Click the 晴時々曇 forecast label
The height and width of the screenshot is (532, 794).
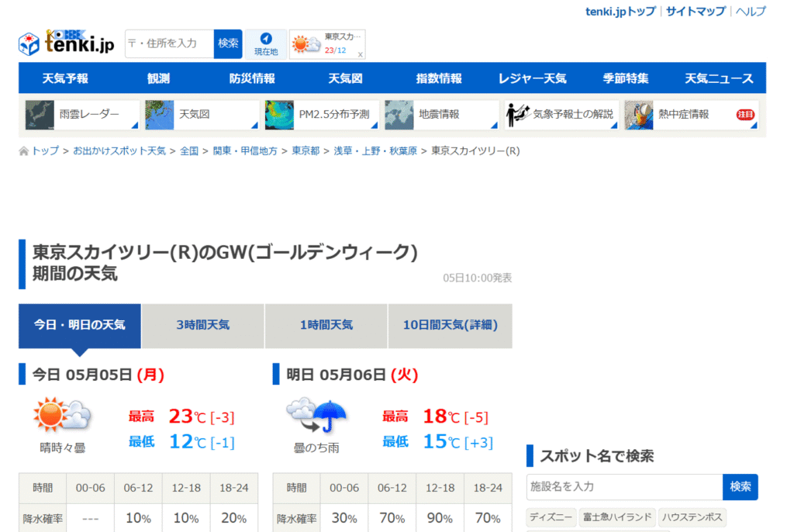[x=63, y=448]
